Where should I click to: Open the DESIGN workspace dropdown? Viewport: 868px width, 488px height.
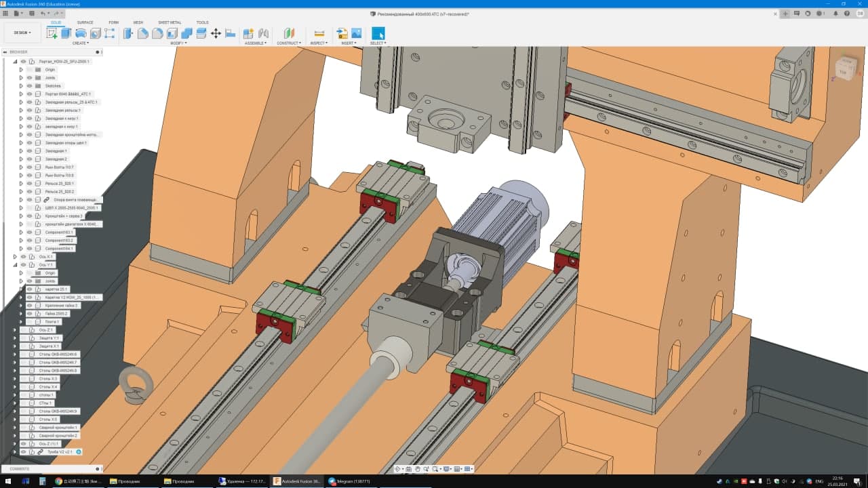(x=22, y=33)
